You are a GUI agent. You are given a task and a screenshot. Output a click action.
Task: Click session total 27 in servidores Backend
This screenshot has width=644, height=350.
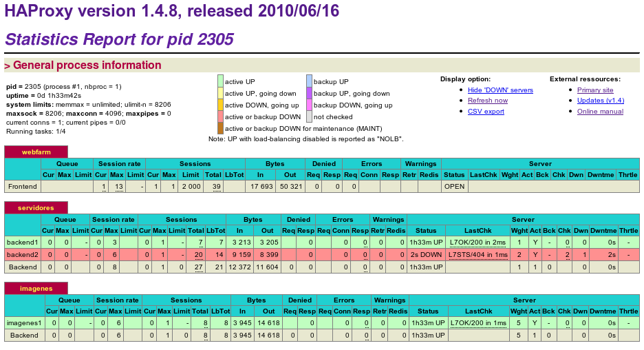(x=199, y=267)
